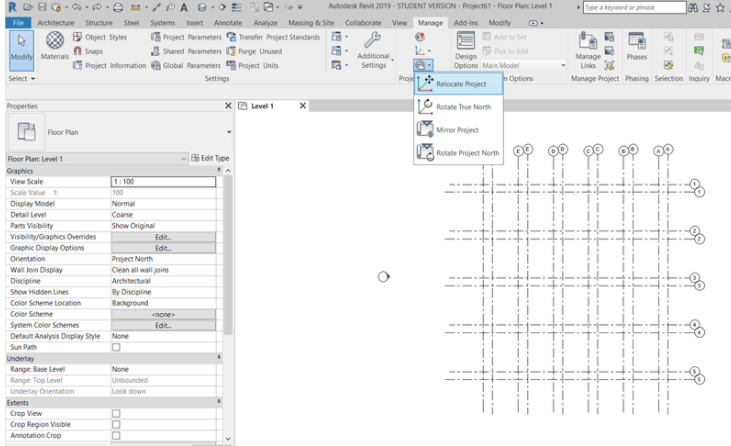Open the Floor Plan type selector dropdown

click(x=229, y=132)
